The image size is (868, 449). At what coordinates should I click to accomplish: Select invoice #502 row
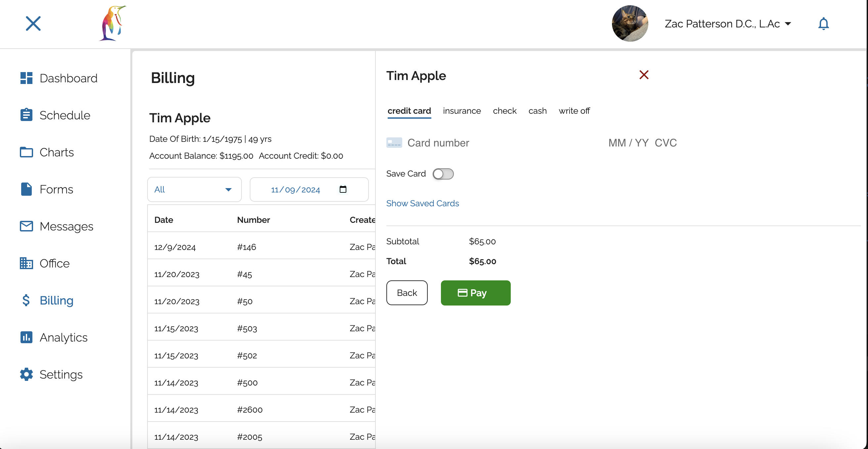261,355
